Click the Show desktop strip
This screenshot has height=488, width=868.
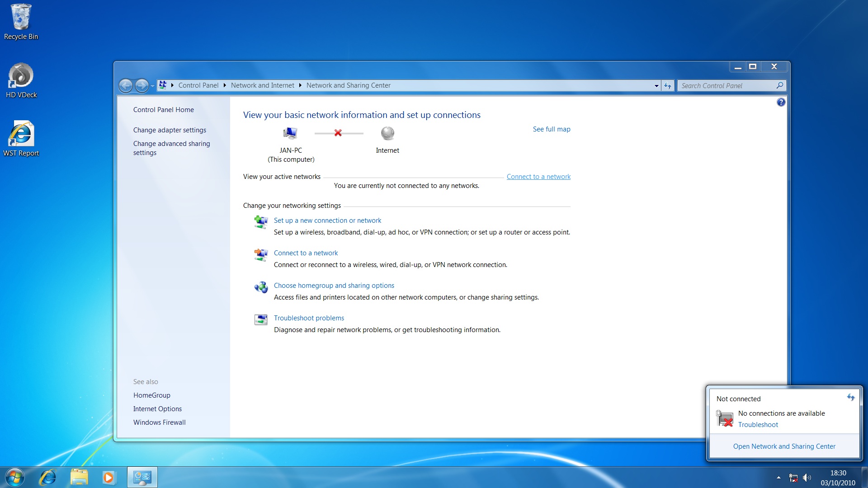pyautogui.click(x=865, y=477)
